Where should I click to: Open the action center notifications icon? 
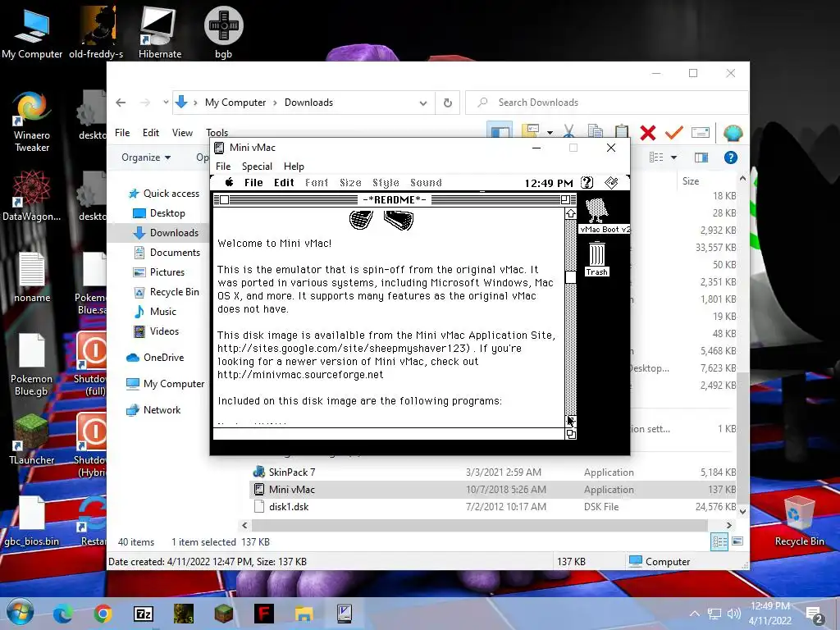[815, 614]
